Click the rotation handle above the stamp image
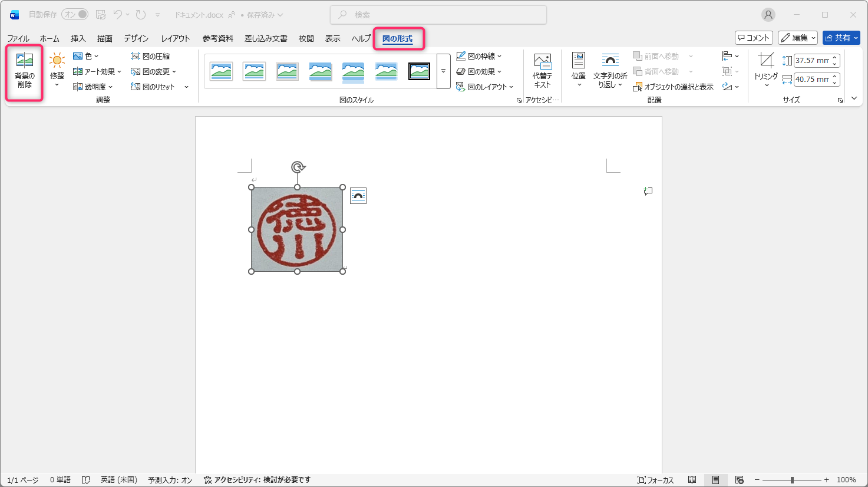Screen dimensions: 868x487 point(298,167)
